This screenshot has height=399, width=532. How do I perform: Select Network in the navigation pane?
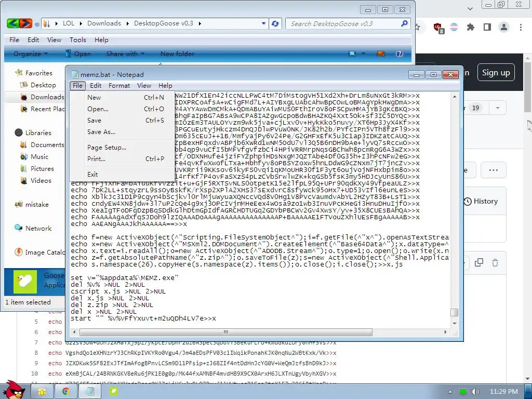(33, 229)
